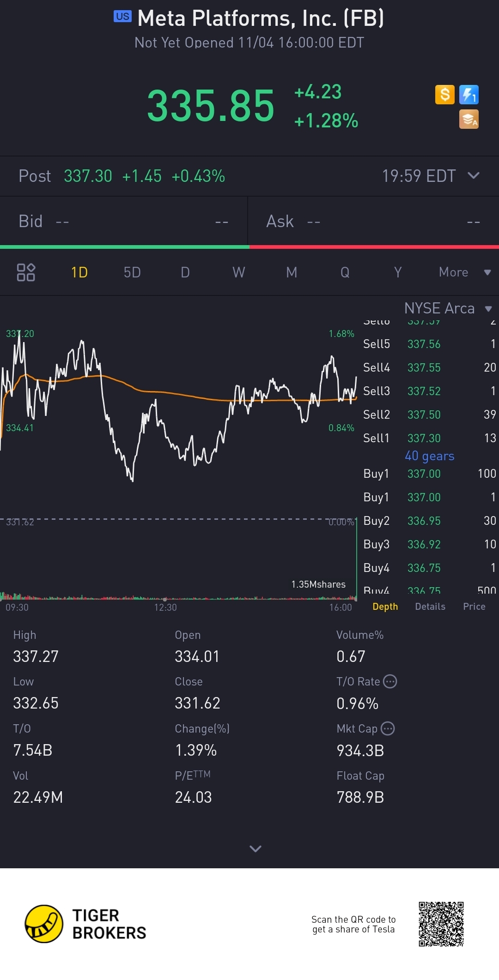Tap the Mkt Cap value 934.3B
Viewport: 499px width, 980px height.
click(x=360, y=751)
